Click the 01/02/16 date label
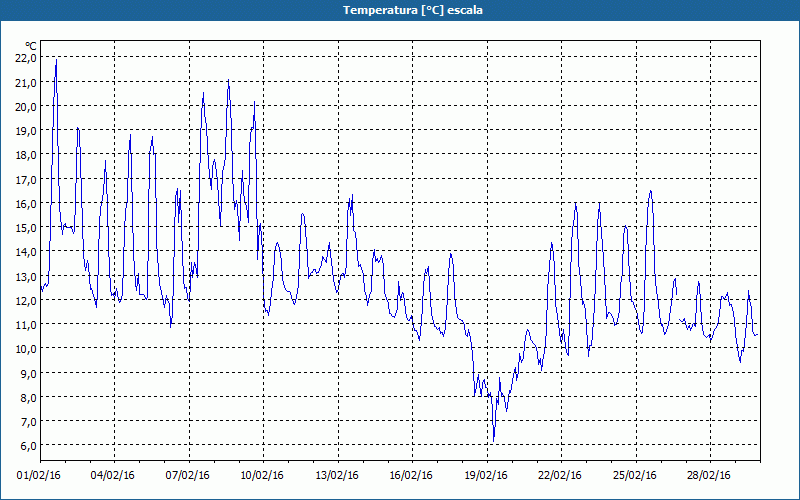This screenshot has height=500, width=800. click(x=38, y=476)
